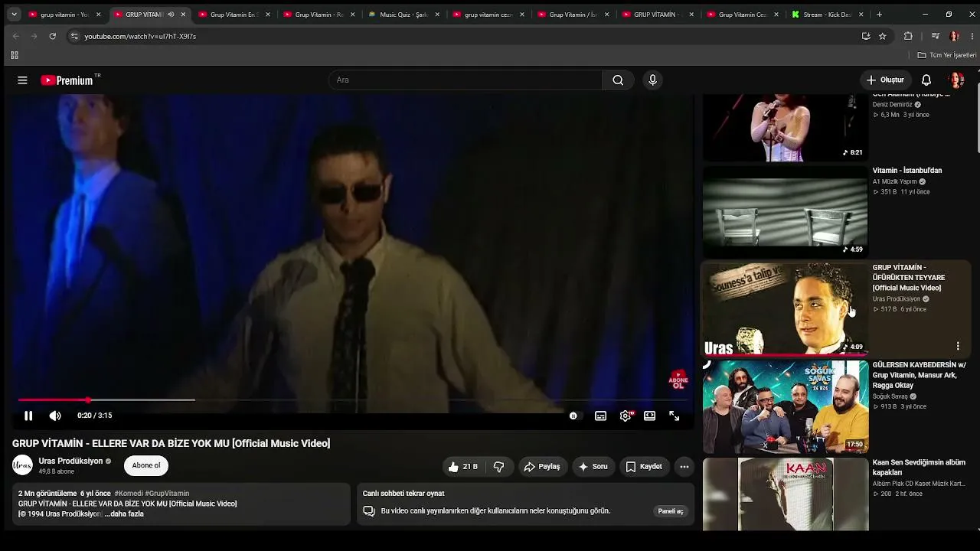Mute audio on the playing GRUP VİTAMİN tab
The height and width of the screenshot is (551, 980).
pyautogui.click(x=171, y=15)
